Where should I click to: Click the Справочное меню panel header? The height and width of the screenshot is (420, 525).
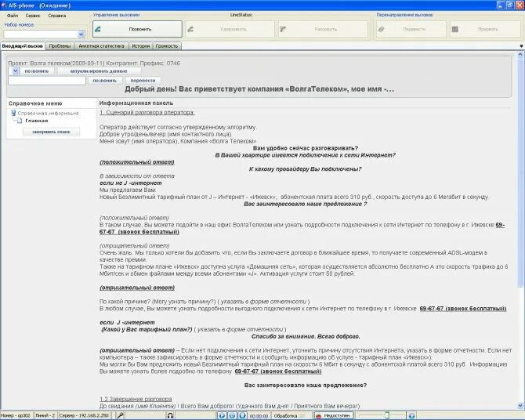(x=35, y=103)
